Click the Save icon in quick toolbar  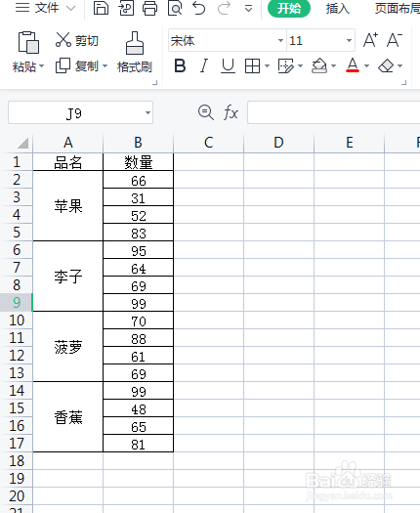click(x=101, y=8)
